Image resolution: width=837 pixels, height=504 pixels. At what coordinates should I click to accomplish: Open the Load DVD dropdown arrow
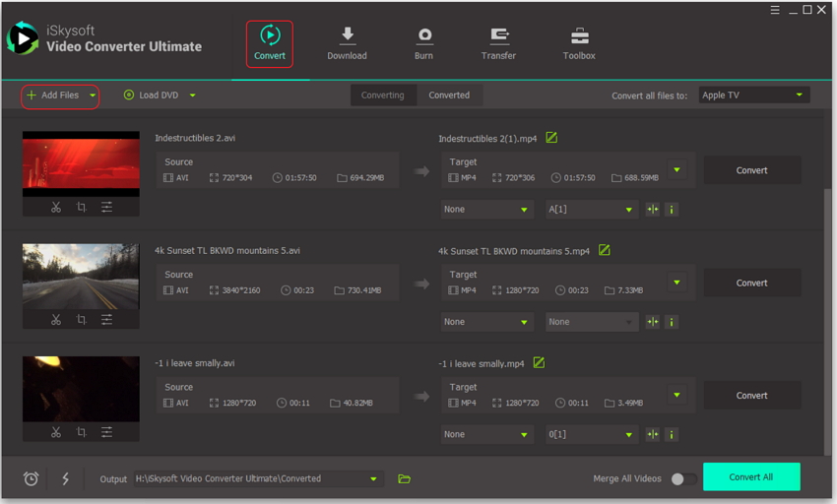[192, 95]
